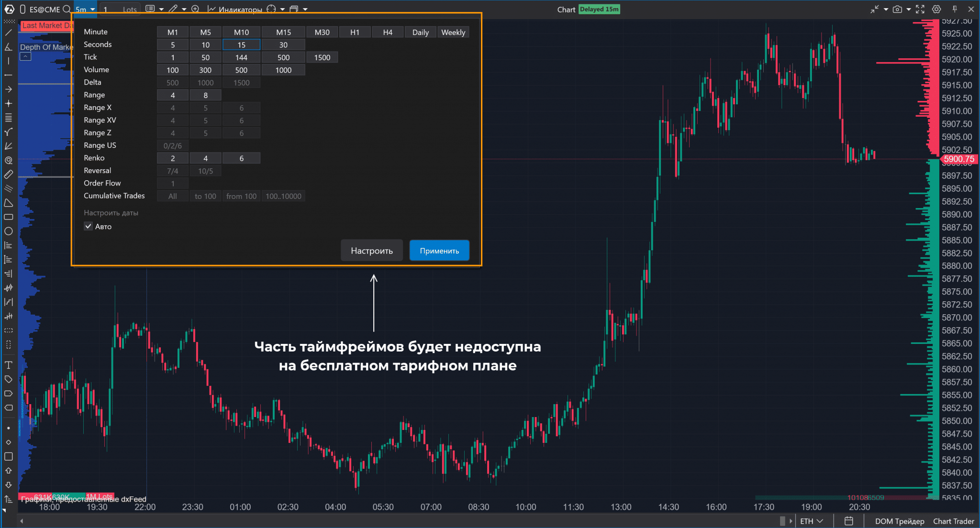Viewport: 980px width, 528px height.
Task: Expand the ETH session dropdown
Action: coord(812,521)
